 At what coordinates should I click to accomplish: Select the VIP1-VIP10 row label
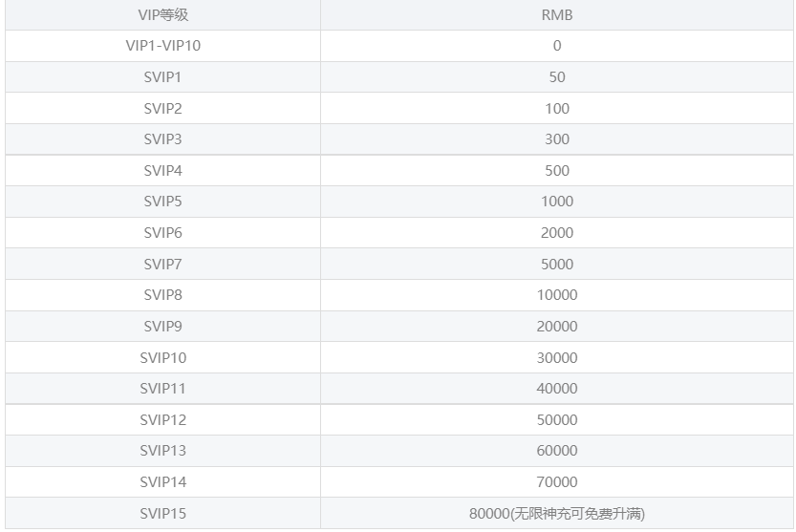162,46
